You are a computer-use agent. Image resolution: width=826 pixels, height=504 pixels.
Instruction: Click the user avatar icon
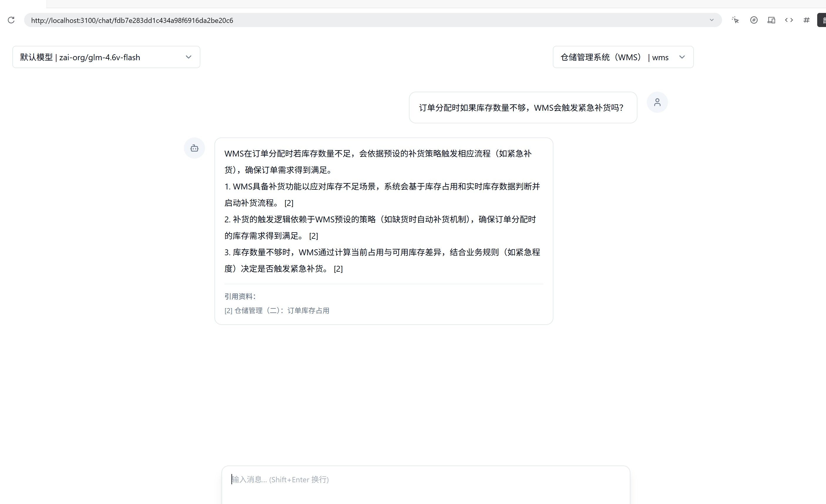tap(657, 102)
